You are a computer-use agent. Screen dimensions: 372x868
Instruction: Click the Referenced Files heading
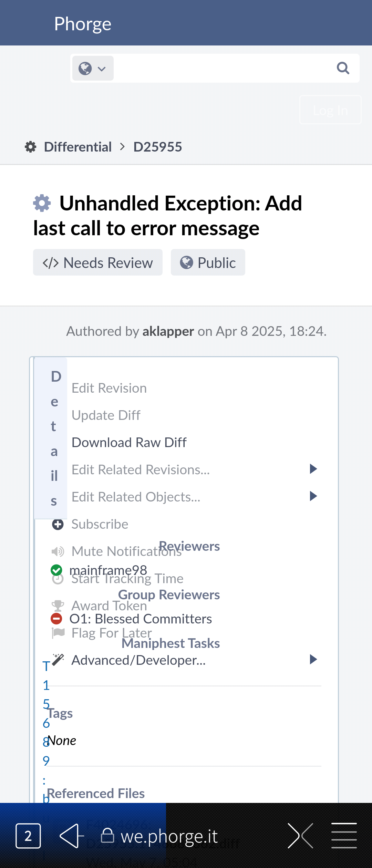pyautogui.click(x=96, y=793)
